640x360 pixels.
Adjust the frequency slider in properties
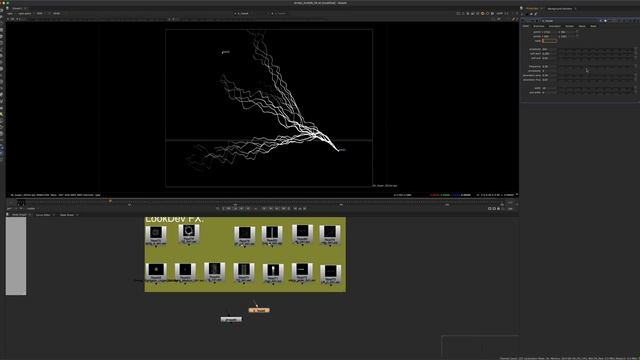point(596,66)
